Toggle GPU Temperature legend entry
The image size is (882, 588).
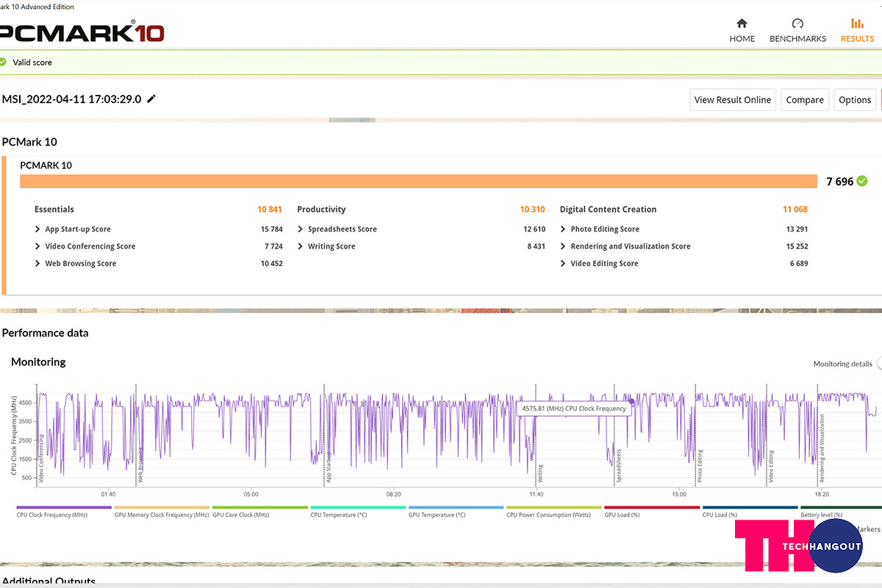[x=456, y=512]
